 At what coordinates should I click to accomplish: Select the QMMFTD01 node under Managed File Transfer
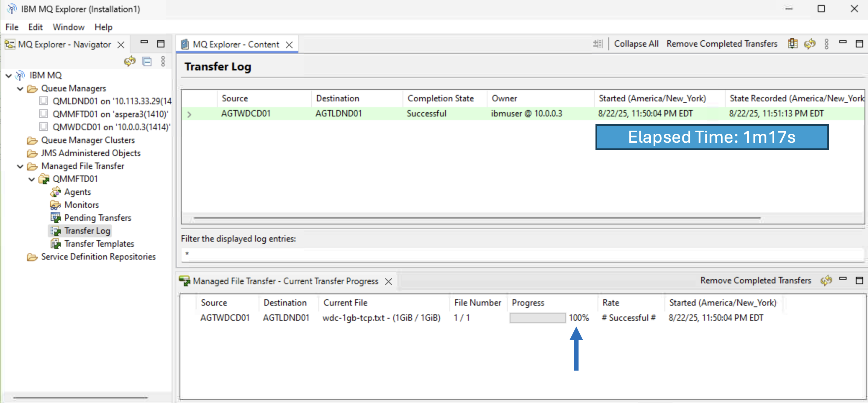pyautogui.click(x=75, y=179)
